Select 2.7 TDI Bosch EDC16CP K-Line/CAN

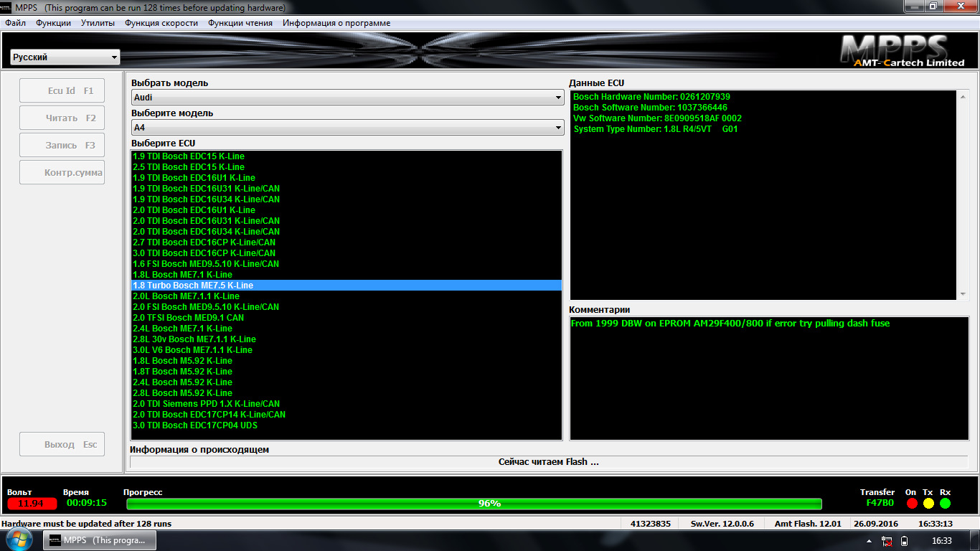point(347,242)
